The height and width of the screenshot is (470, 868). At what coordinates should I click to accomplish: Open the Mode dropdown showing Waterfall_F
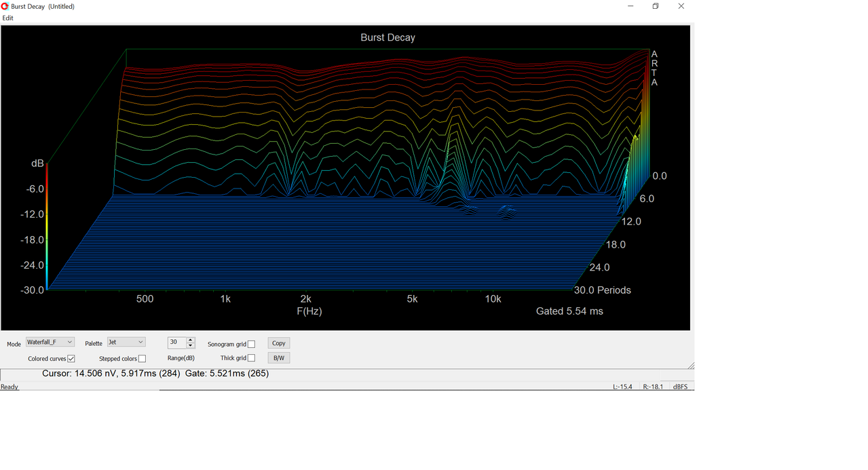pos(50,342)
